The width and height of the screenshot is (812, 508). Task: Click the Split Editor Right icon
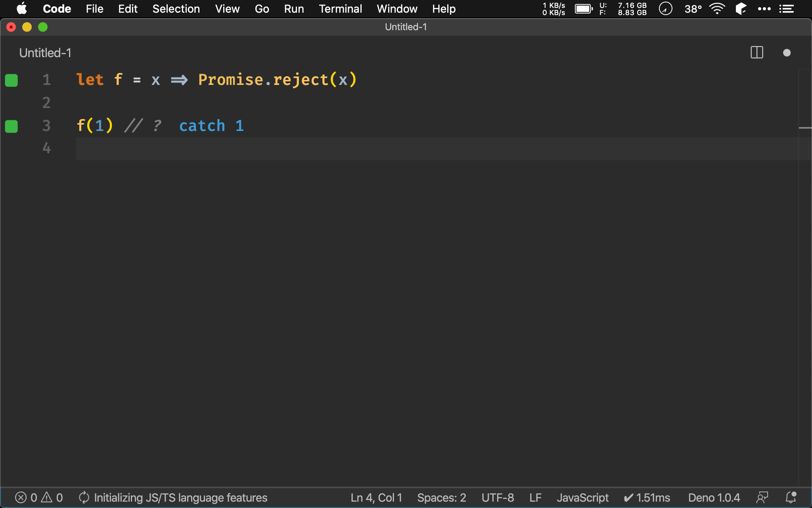756,52
